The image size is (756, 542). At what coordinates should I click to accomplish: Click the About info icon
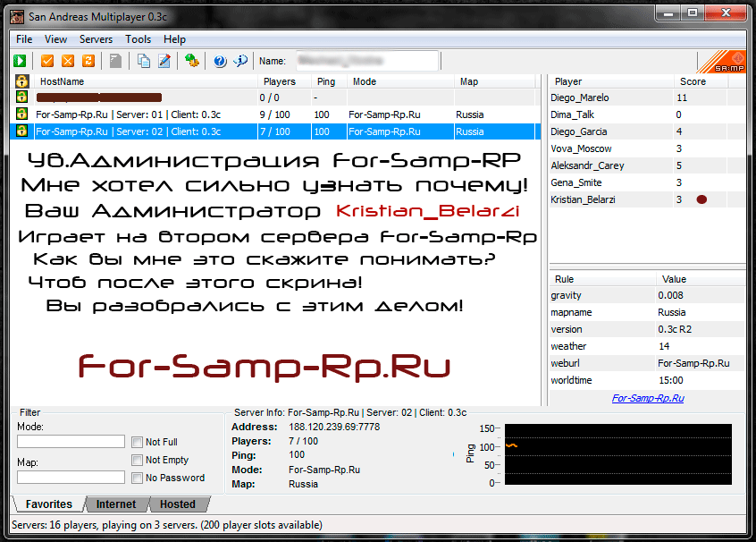tap(240, 61)
